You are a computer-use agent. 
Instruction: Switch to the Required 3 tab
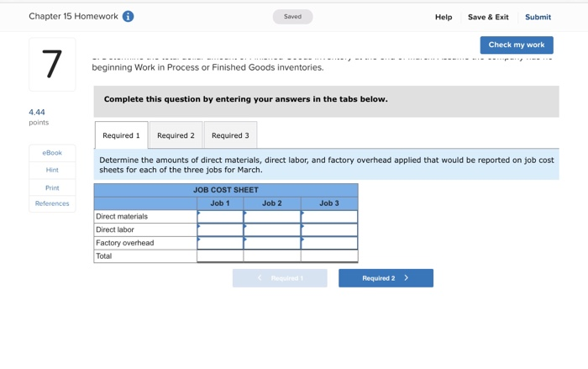point(230,135)
